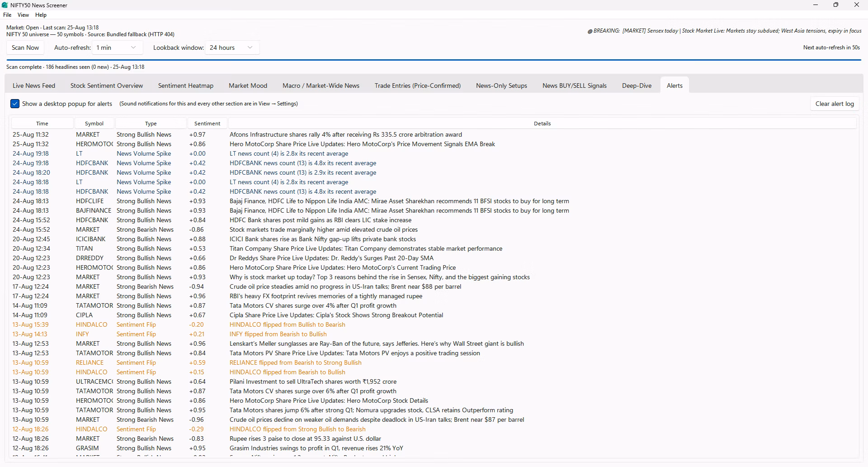Select the Afcons Infrastructure arbitration award row
The width and height of the screenshot is (868, 467).
(434, 134)
